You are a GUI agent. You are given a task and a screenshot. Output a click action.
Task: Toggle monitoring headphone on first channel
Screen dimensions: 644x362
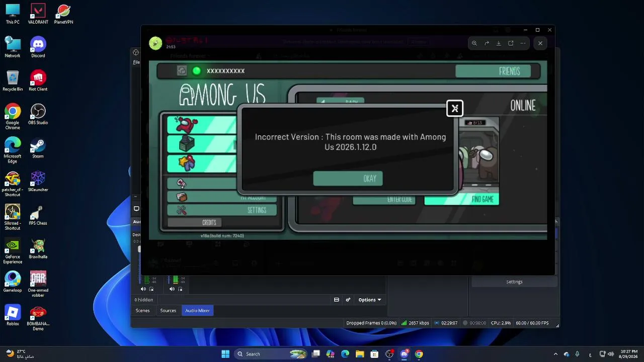[151, 289]
